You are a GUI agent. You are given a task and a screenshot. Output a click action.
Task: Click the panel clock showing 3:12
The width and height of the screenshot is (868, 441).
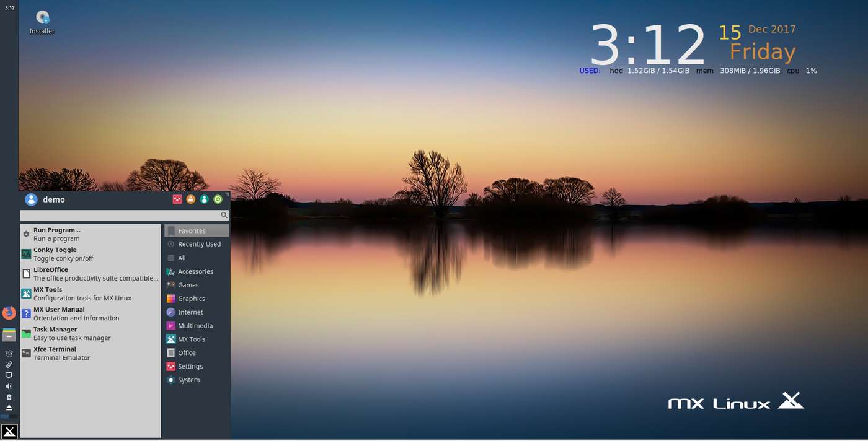9,7
